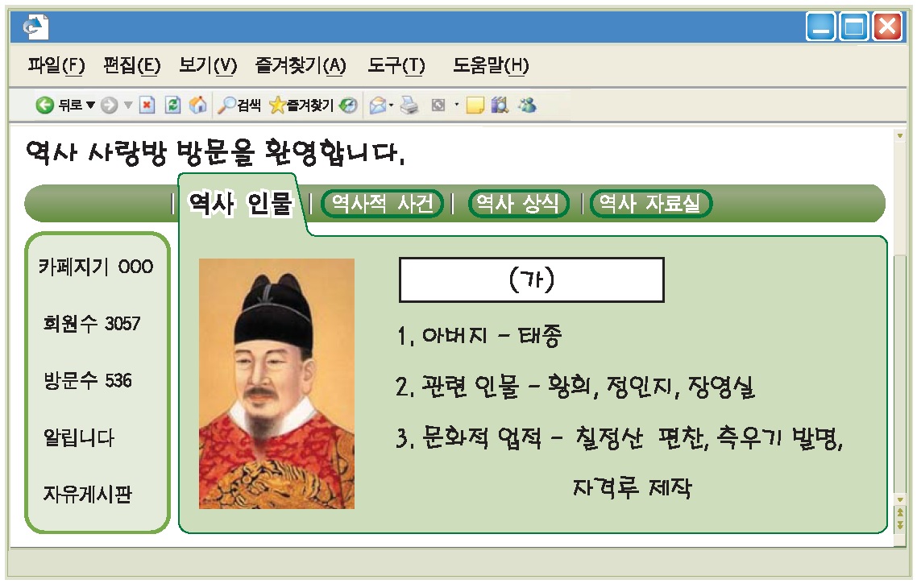Open favorites (즐겨찾기) star in toolbar
917x588 pixels.
point(278,106)
